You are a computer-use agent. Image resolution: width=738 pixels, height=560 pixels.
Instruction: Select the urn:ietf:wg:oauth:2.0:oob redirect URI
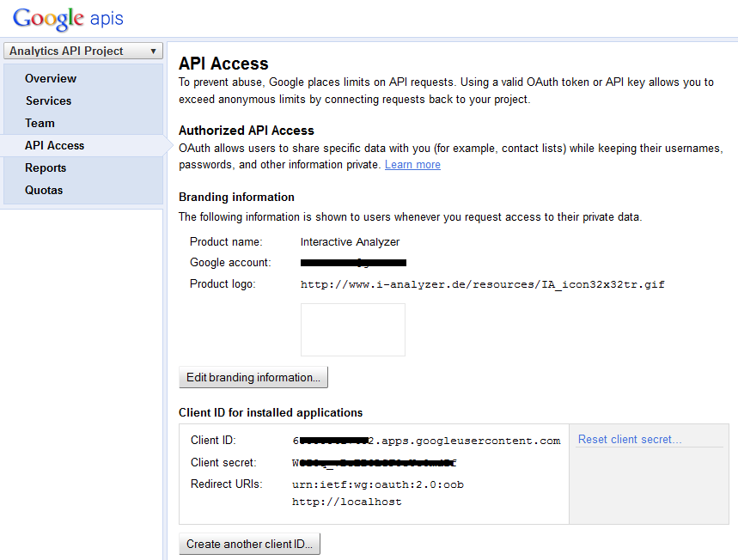coord(377,484)
